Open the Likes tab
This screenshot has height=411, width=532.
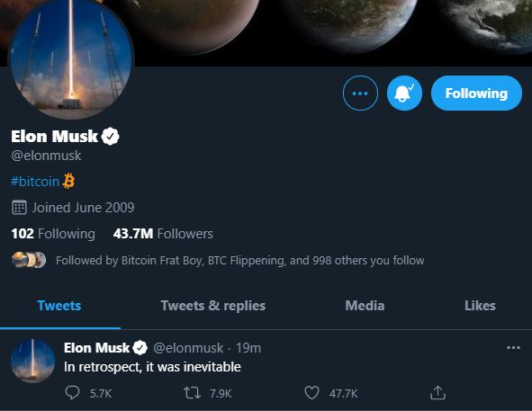(480, 306)
